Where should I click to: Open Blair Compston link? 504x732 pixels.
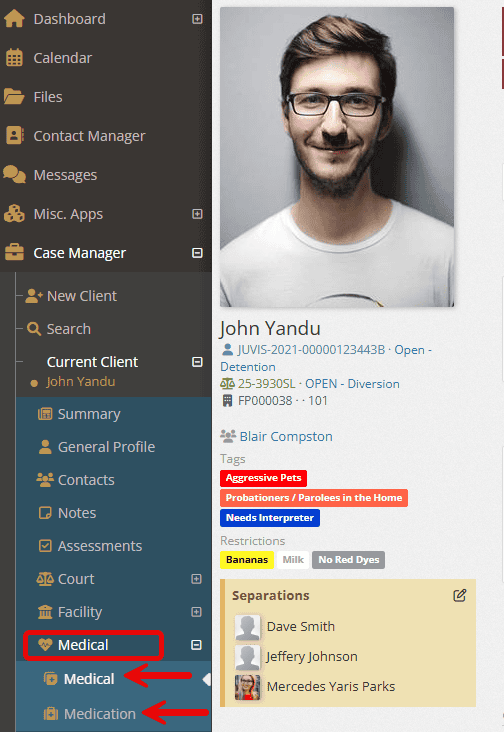point(286,436)
